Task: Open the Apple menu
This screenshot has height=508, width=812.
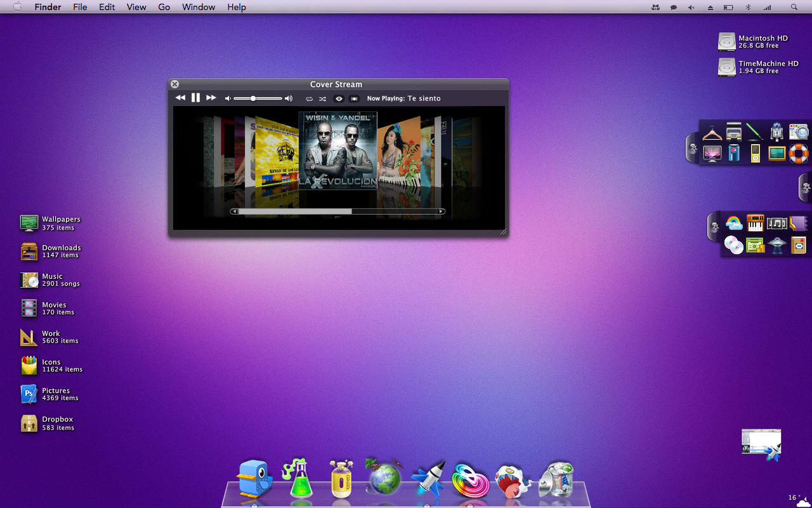Action: [18, 7]
